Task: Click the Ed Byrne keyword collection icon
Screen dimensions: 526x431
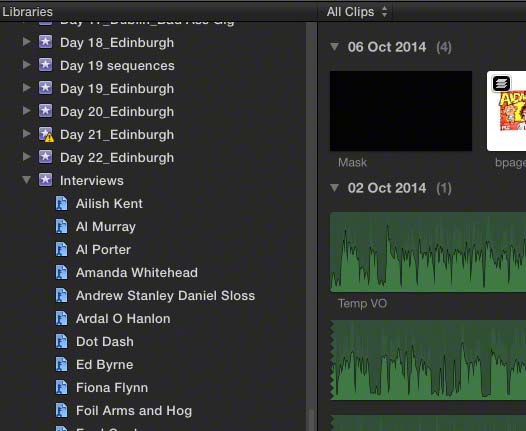Action: 61,364
